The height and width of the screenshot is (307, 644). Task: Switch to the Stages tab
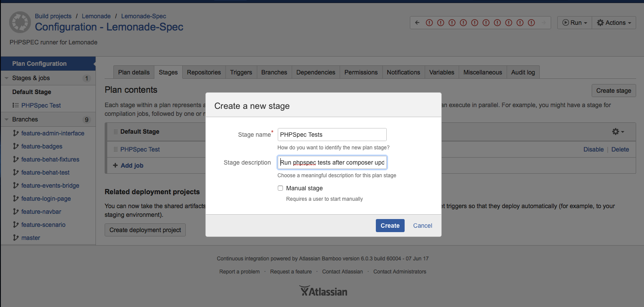168,72
